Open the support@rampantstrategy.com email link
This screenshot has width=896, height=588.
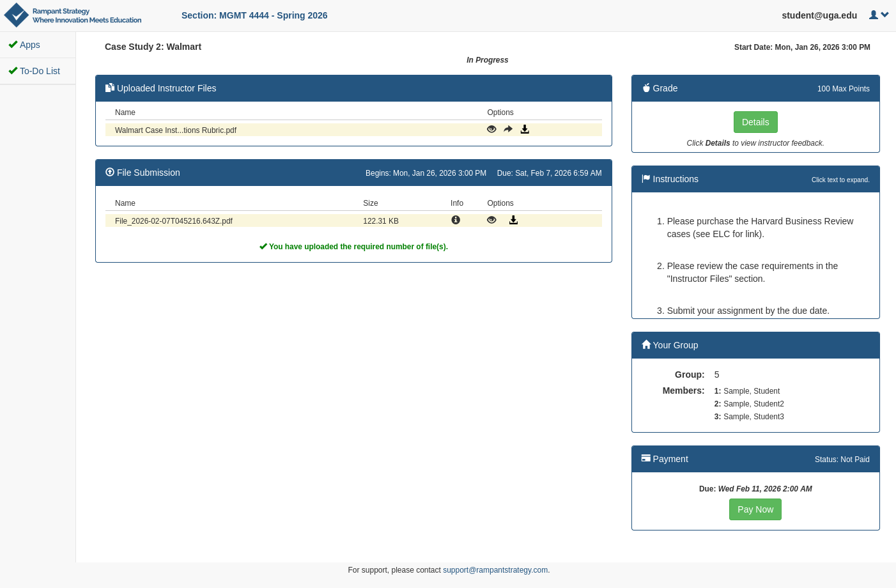point(495,569)
